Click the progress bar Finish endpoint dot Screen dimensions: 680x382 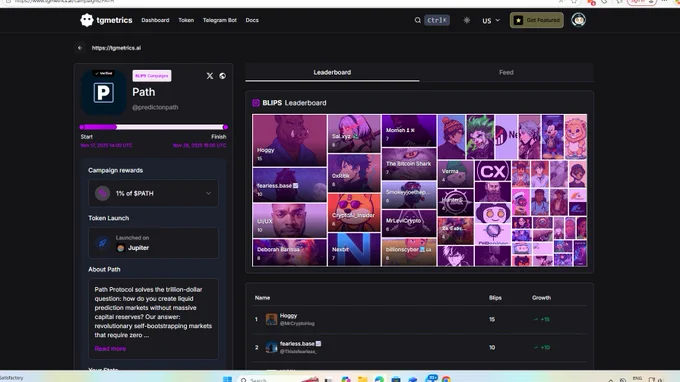click(x=225, y=127)
